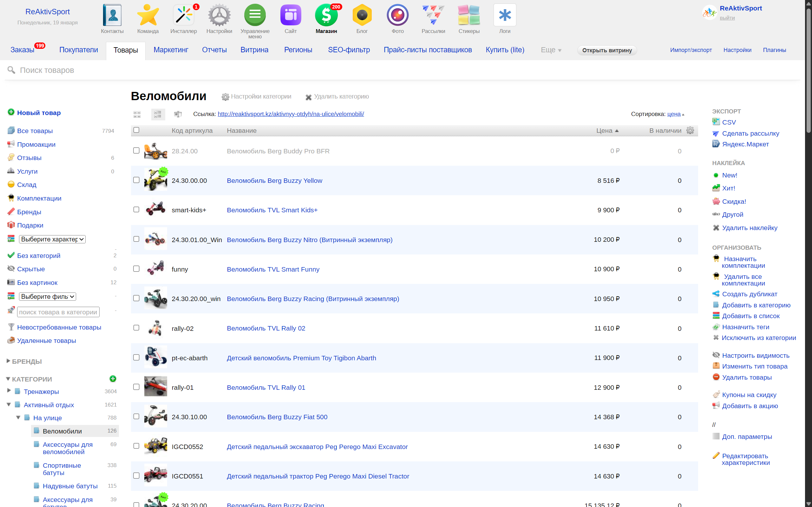Open the Фото app icon

(x=397, y=16)
